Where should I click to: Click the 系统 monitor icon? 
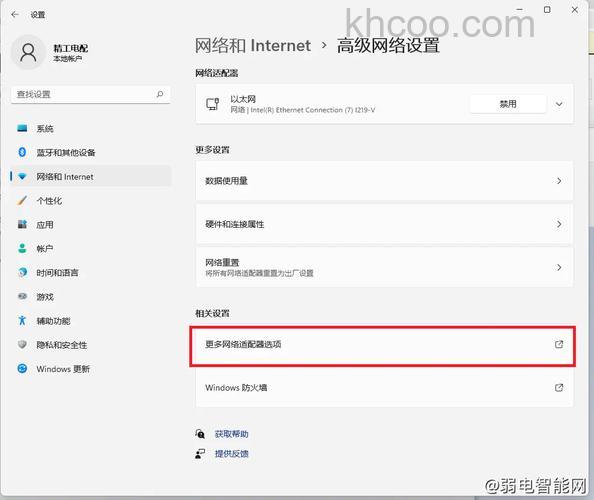pyautogui.click(x=22, y=128)
